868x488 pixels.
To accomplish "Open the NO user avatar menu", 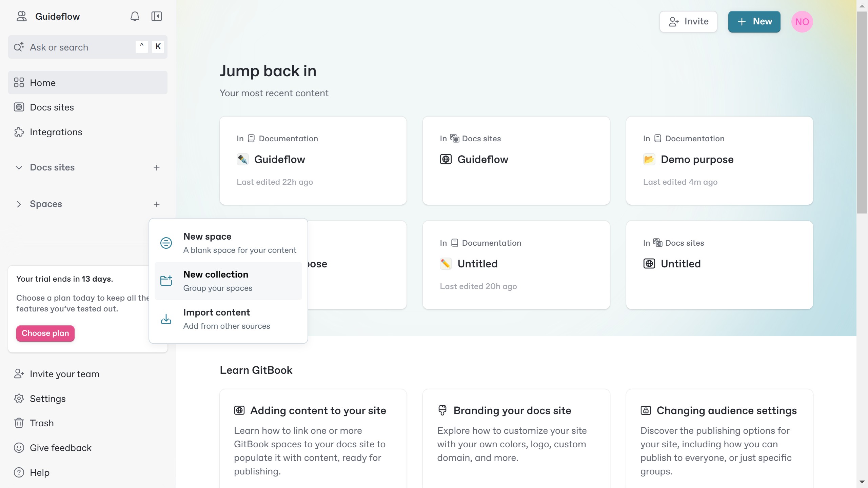I will point(802,22).
